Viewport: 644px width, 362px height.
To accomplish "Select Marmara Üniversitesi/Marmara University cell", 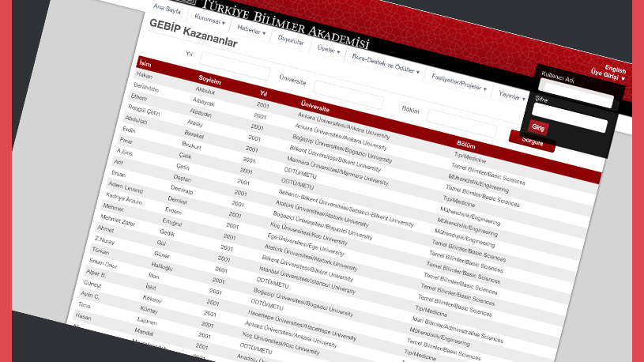I will click(337, 171).
